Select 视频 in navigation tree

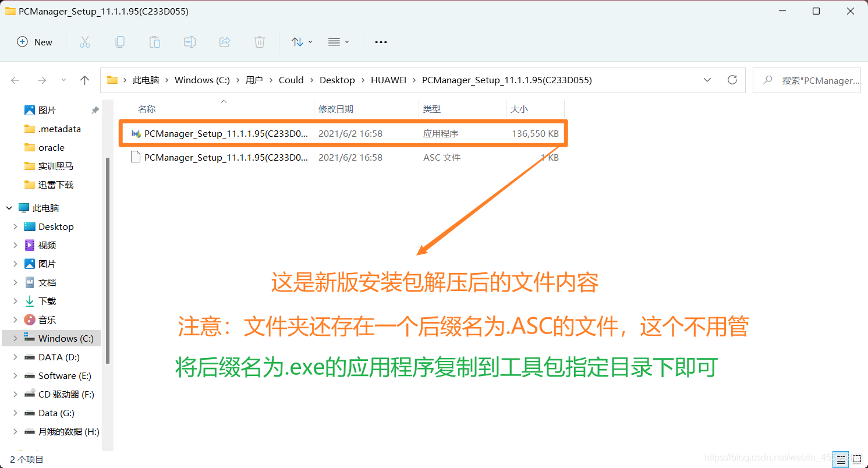(x=47, y=245)
